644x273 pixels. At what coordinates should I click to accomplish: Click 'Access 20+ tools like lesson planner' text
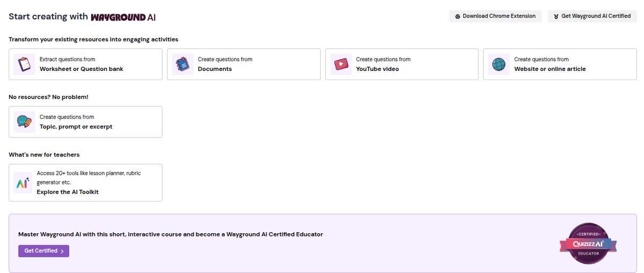(89, 178)
